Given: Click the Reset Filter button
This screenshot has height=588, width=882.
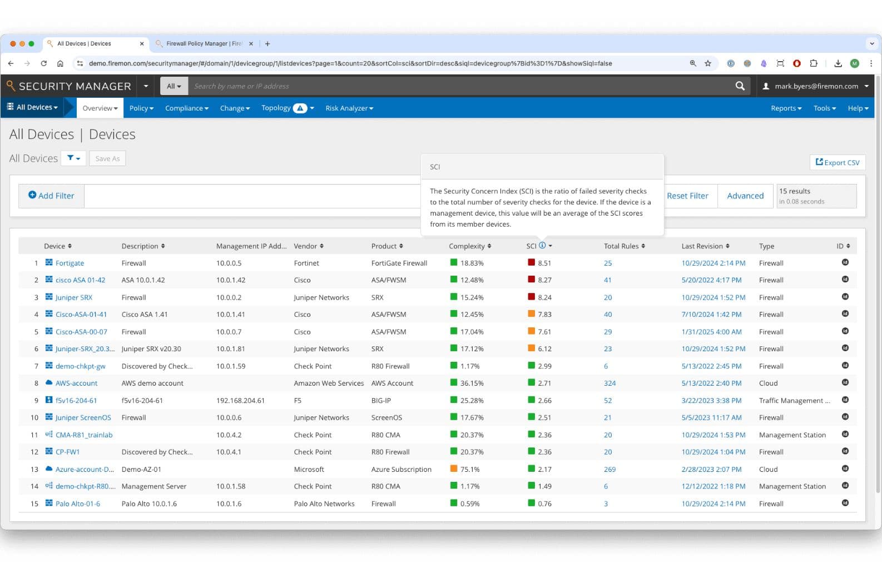Looking at the screenshot, I should pos(687,196).
